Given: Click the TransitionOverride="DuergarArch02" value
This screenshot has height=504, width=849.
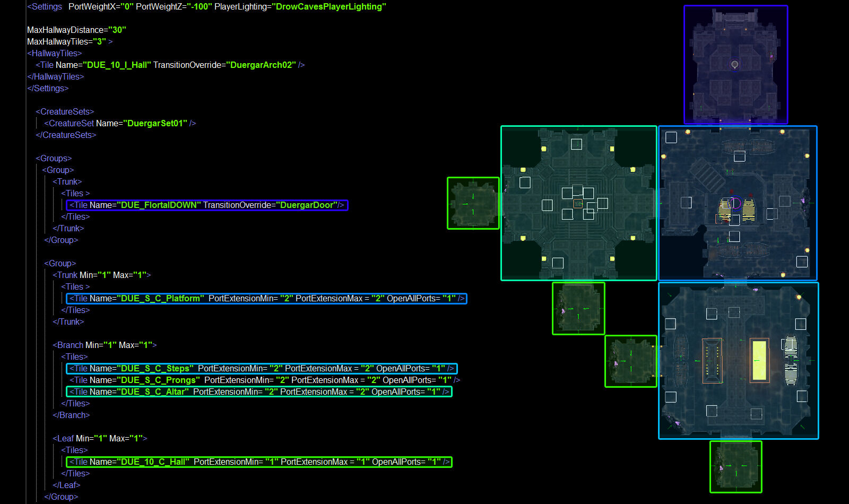Looking at the screenshot, I should coord(224,65).
